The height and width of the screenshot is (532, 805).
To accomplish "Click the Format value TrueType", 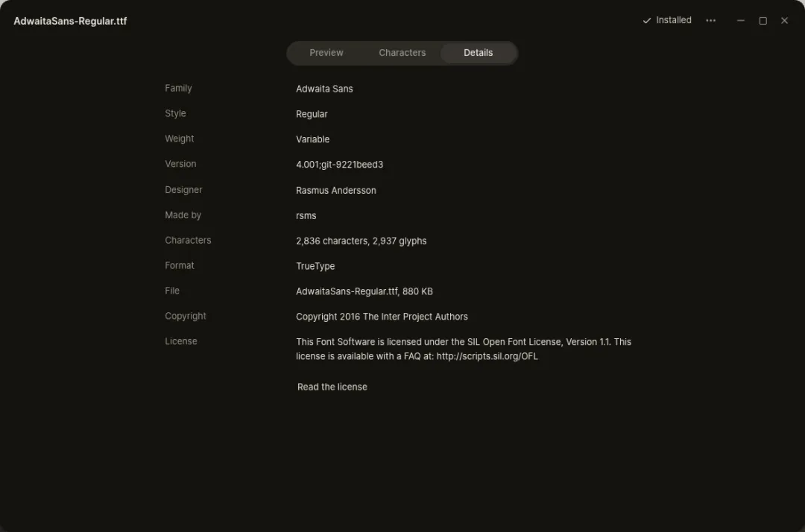I will coord(315,266).
